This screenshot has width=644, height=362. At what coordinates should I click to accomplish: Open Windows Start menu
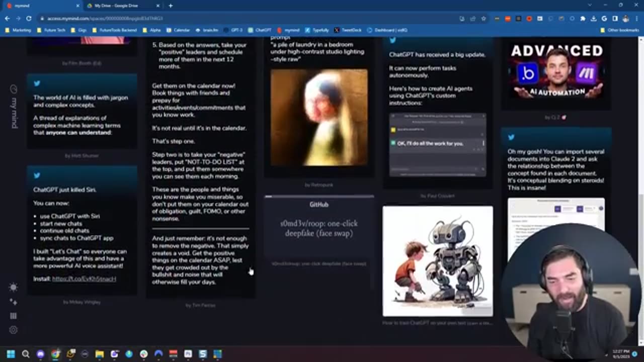[x=11, y=354]
